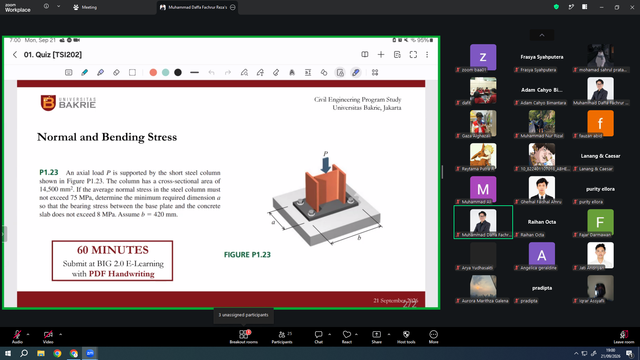This screenshot has width=640, height=360.
Task: Open the green encryption shield icon
Action: coord(556,7)
